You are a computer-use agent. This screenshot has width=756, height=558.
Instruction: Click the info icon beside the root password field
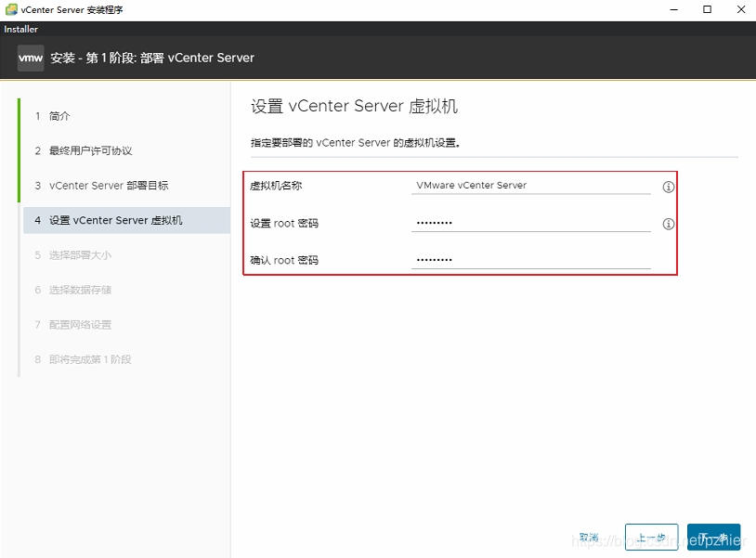tap(669, 224)
